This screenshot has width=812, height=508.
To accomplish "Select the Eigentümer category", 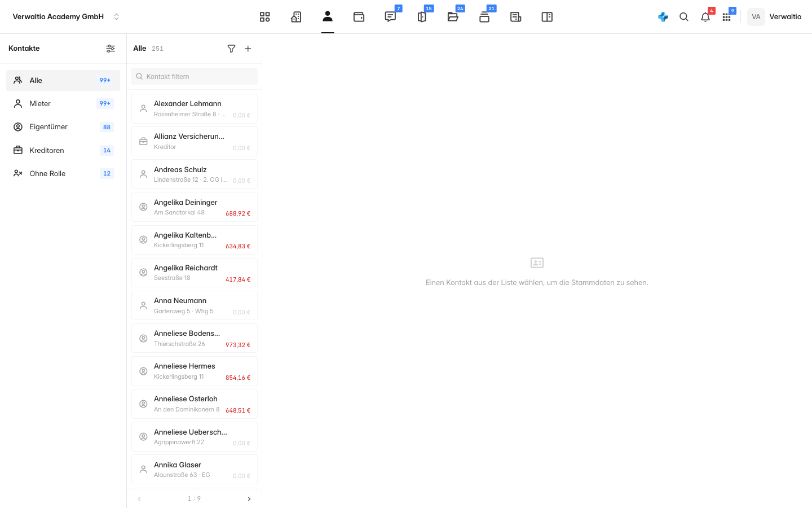I will coord(63,127).
